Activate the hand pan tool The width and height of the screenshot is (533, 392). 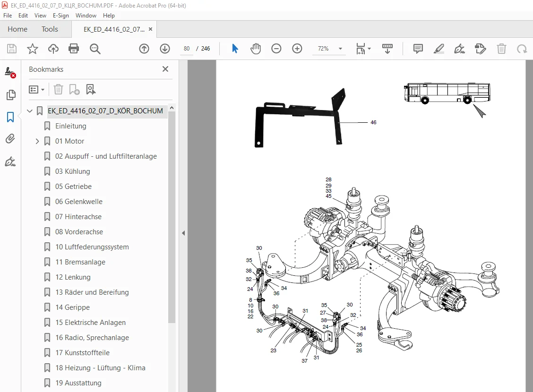tap(256, 49)
